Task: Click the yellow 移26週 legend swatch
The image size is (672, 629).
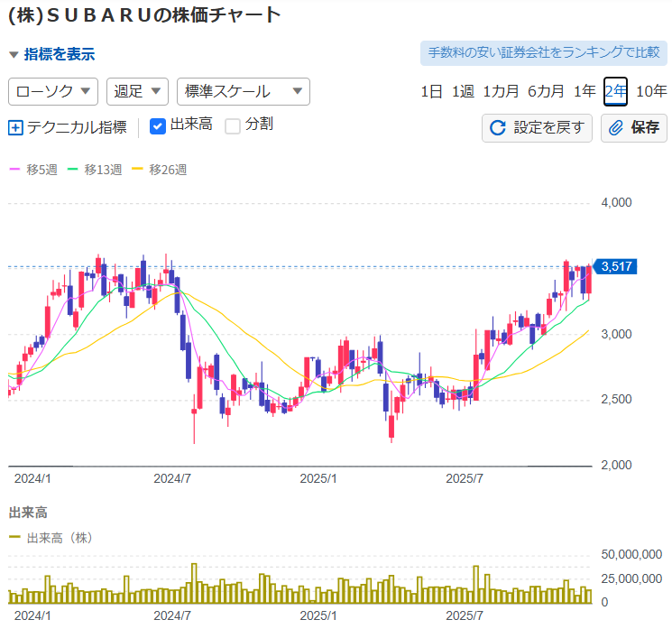Action: pos(137,169)
